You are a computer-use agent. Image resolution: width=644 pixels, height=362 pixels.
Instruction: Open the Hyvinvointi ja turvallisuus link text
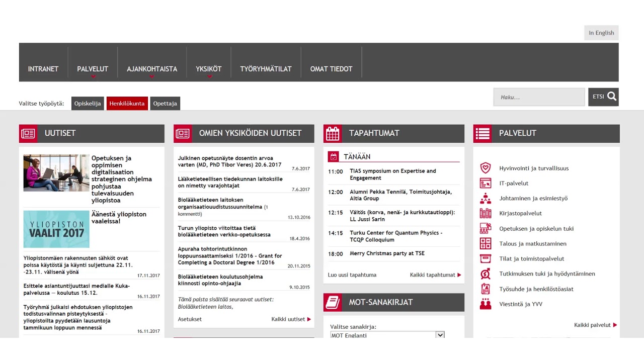click(534, 168)
